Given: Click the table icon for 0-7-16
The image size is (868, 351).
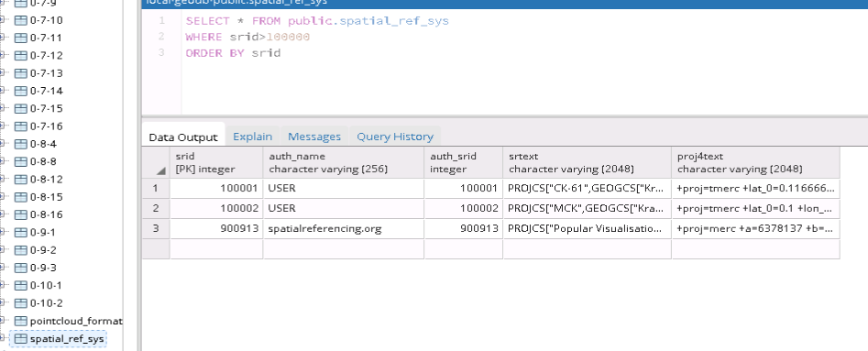Looking at the screenshot, I should tap(20, 126).
